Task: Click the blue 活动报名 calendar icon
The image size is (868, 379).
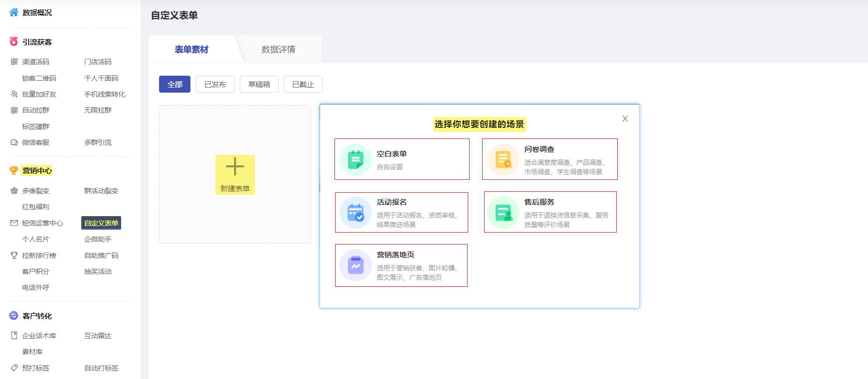Action: pyautogui.click(x=355, y=212)
